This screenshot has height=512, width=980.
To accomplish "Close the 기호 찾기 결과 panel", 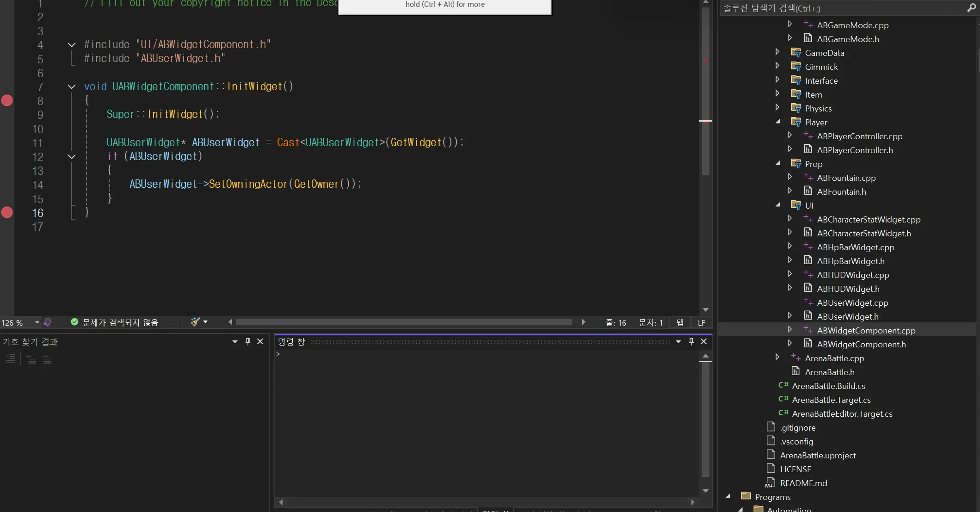I will [260, 342].
